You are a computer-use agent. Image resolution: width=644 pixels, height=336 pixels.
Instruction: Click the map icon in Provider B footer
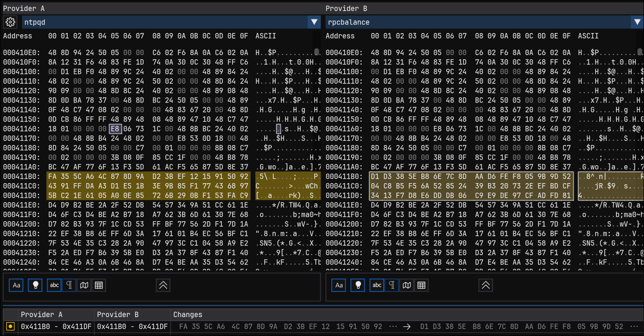(x=407, y=285)
